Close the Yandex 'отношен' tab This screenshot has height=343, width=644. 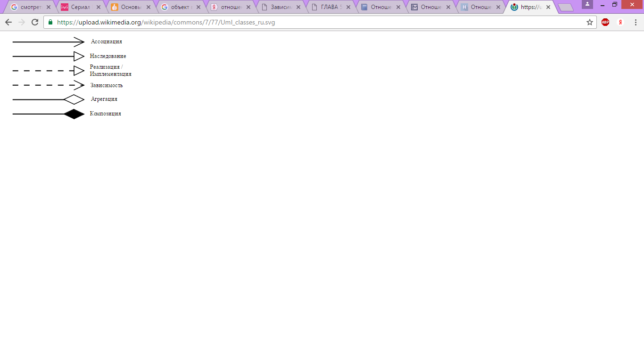click(248, 7)
